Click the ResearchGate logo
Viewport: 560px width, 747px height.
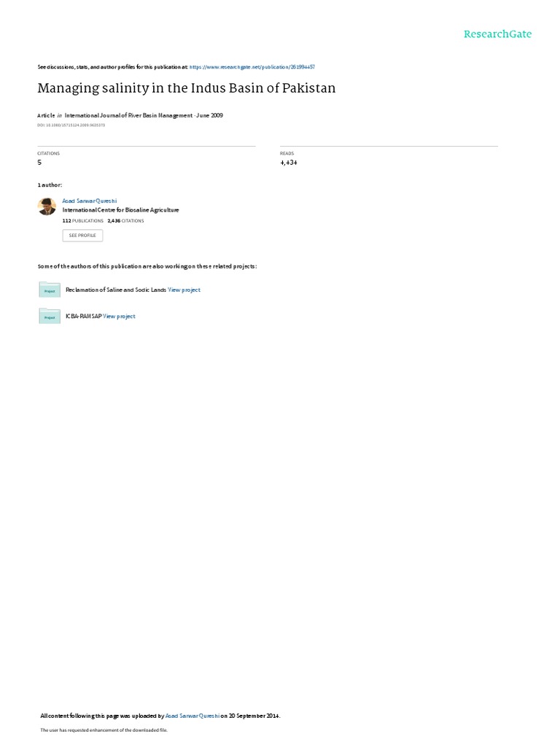497,34
